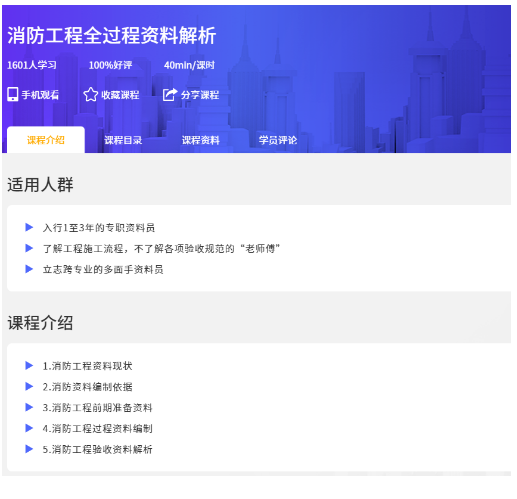Click the 分享课程 label

click(200, 95)
